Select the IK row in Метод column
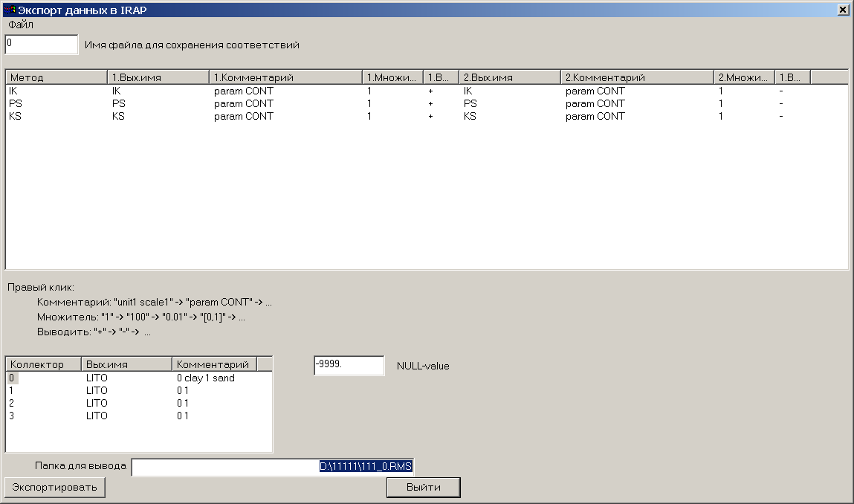The height and width of the screenshot is (504, 854). tap(13, 91)
